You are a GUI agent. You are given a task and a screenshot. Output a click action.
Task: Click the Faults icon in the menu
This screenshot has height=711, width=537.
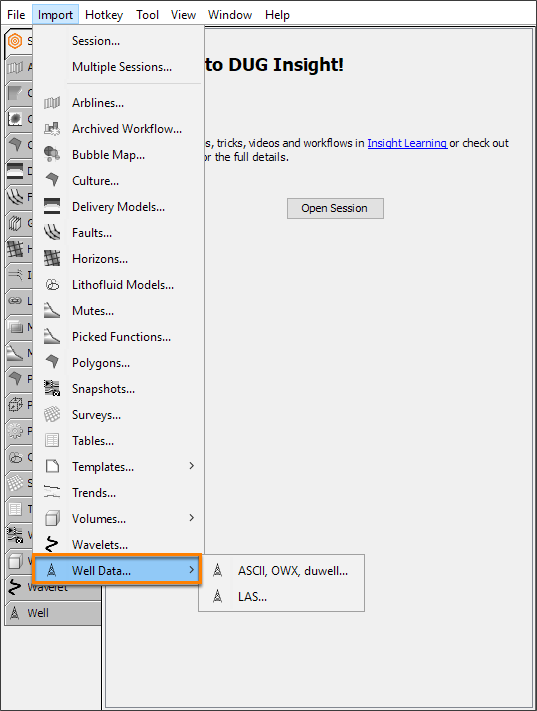52,233
